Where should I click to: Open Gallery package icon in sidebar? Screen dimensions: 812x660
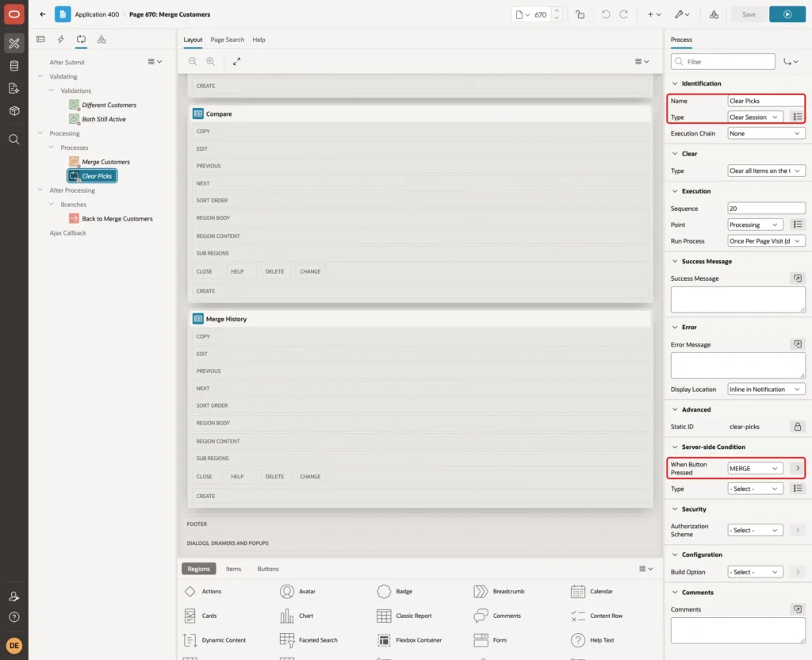(14, 111)
